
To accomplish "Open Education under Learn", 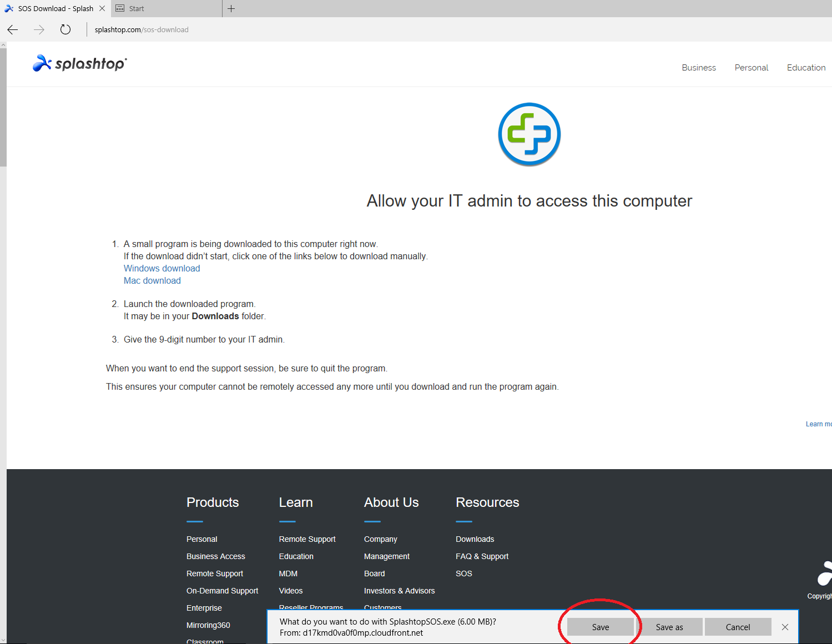I will pos(296,556).
